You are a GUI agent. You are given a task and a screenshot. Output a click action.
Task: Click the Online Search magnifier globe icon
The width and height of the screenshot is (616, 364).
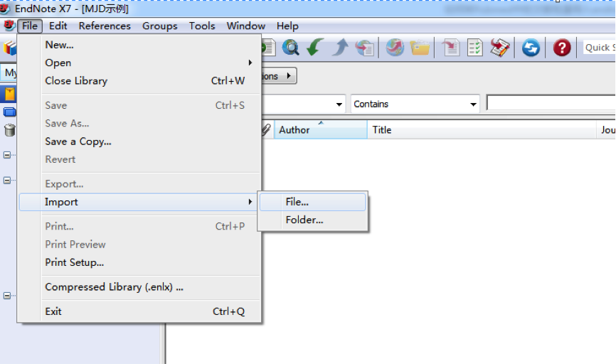290,48
